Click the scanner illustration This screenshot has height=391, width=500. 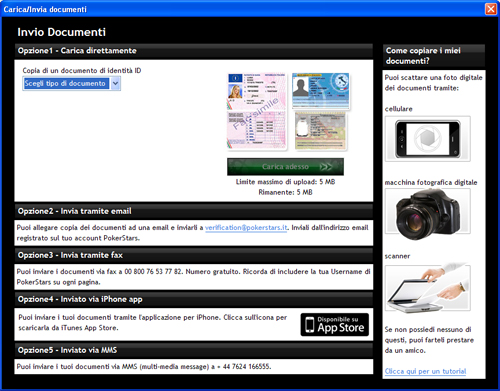point(428,288)
